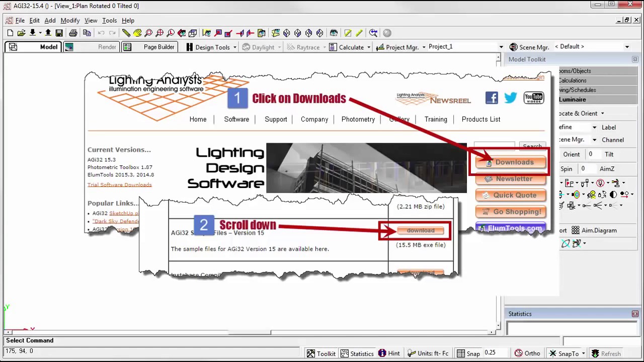The image size is (644, 362).
Task: Switch to Page Builder mode
Action: (149, 47)
